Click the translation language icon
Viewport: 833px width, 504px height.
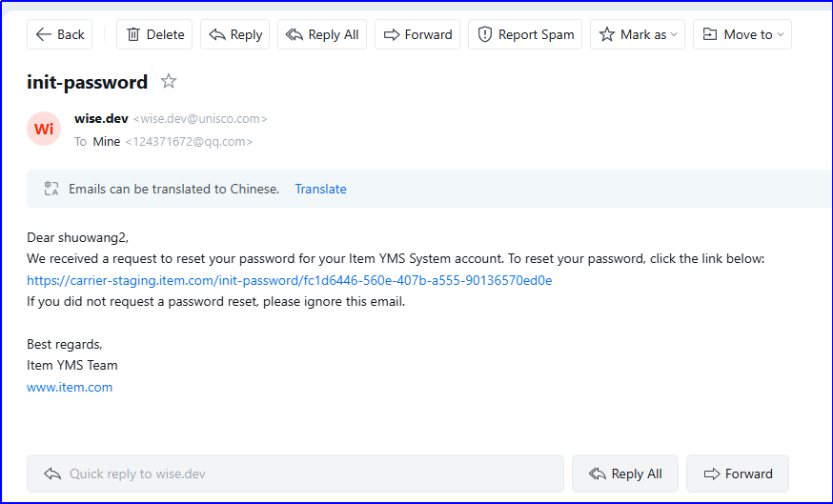pos(51,189)
